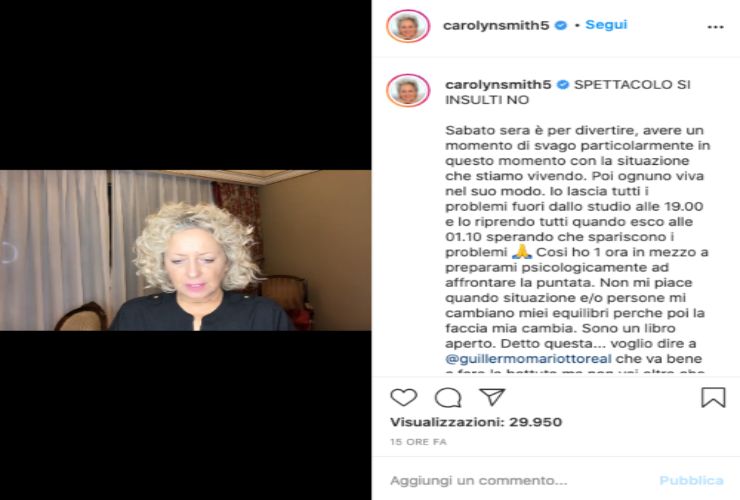Click the SPETTACOLO SI INSULTI NO caption text
The height and width of the screenshot is (500, 740).
coord(568,92)
